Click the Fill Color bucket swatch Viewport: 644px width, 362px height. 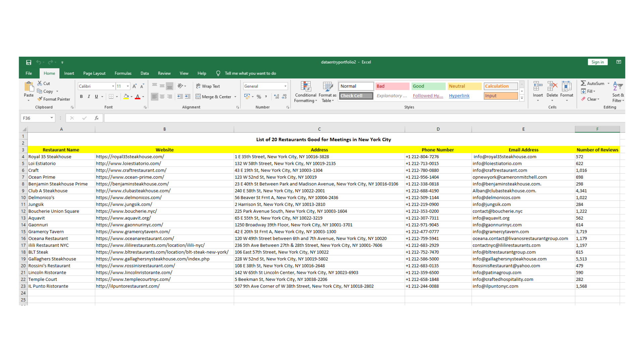click(126, 97)
